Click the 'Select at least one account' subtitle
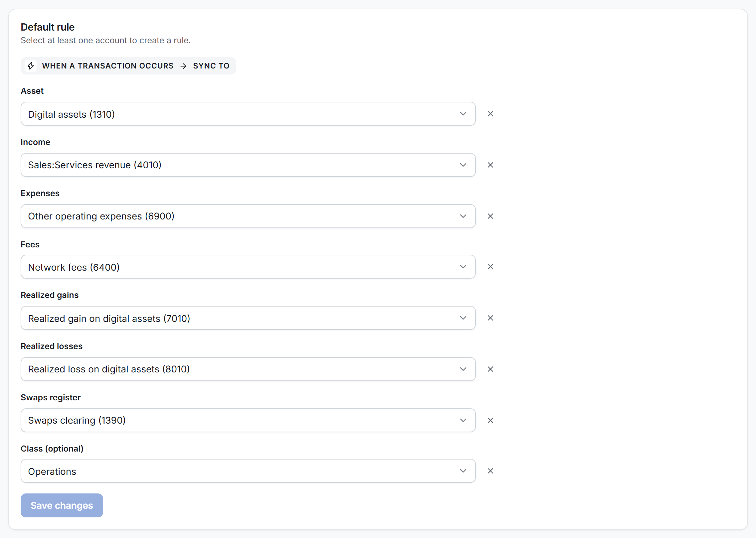 pyautogui.click(x=106, y=40)
